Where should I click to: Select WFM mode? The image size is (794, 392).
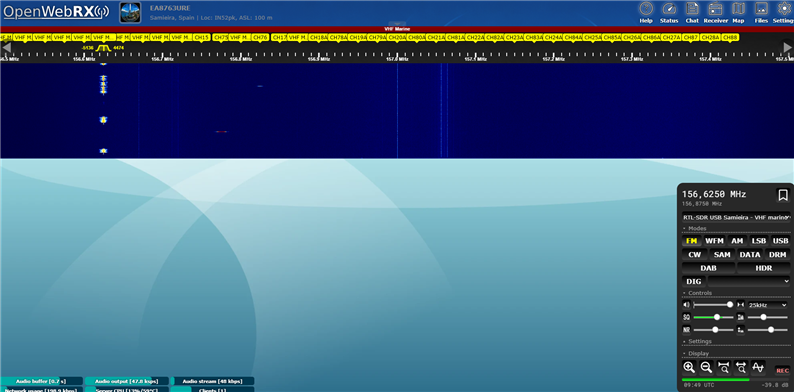(x=714, y=241)
